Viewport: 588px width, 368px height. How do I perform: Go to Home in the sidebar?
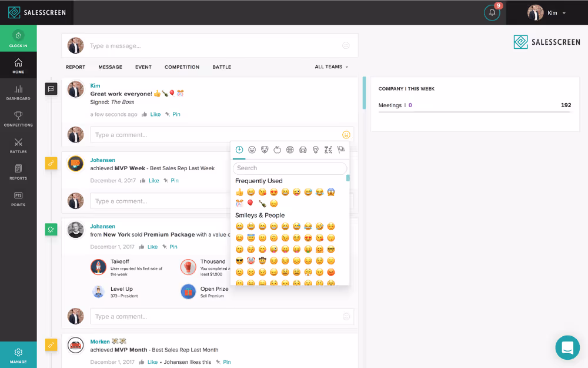[18, 65]
